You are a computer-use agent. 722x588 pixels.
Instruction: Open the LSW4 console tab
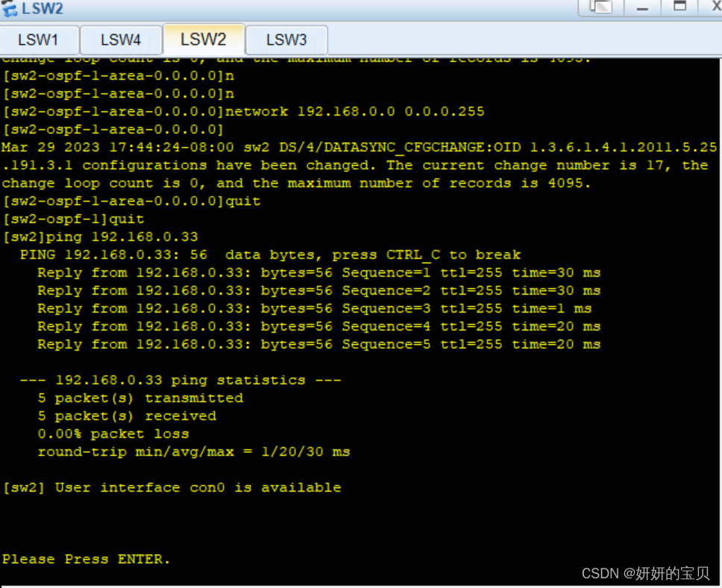point(120,40)
